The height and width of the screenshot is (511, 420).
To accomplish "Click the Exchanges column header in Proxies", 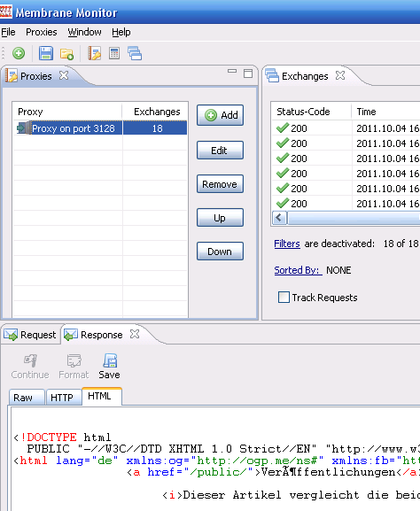I will (155, 112).
